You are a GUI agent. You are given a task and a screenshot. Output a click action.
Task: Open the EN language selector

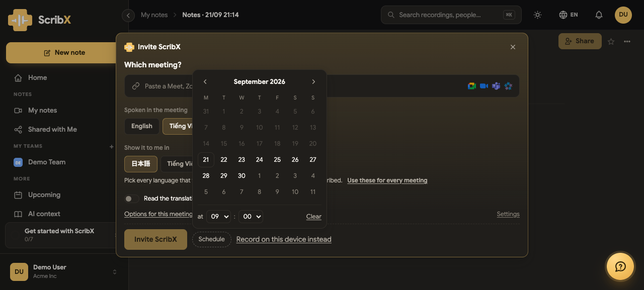point(569,15)
